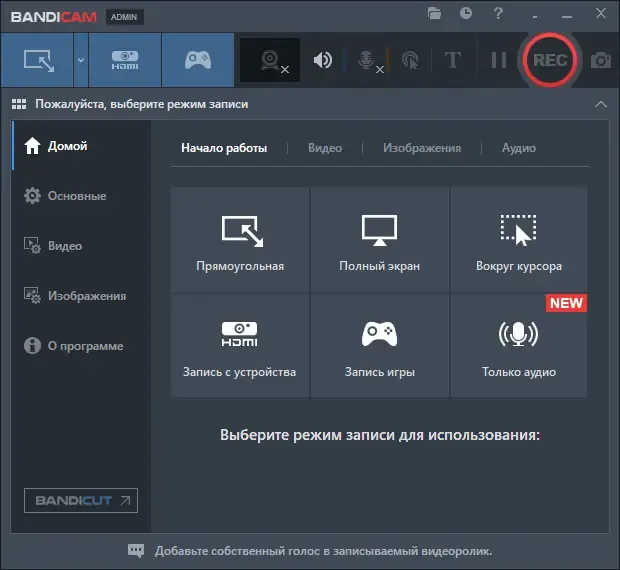Open the output folder icon
The image size is (620, 570).
click(x=434, y=13)
